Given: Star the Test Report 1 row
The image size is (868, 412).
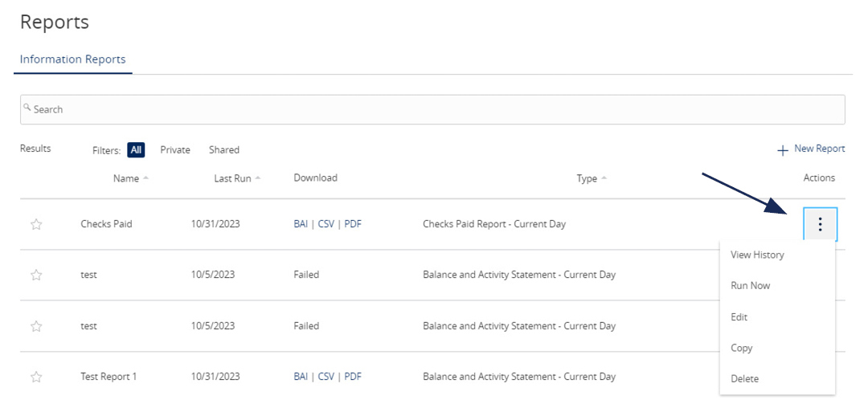Looking at the screenshot, I should [x=36, y=377].
